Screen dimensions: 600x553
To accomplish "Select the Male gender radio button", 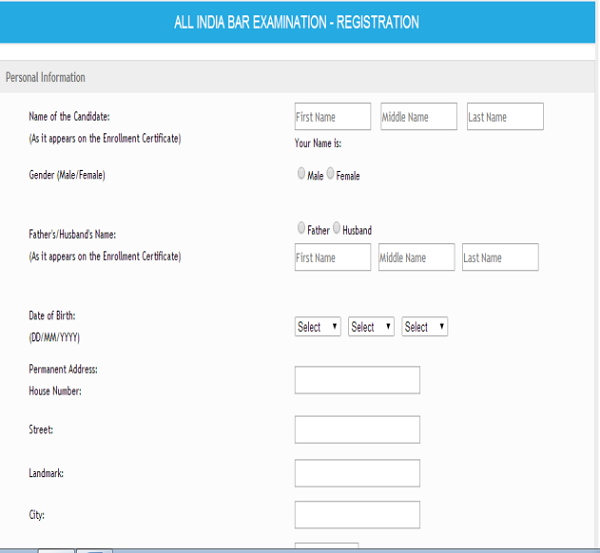I will [x=302, y=174].
